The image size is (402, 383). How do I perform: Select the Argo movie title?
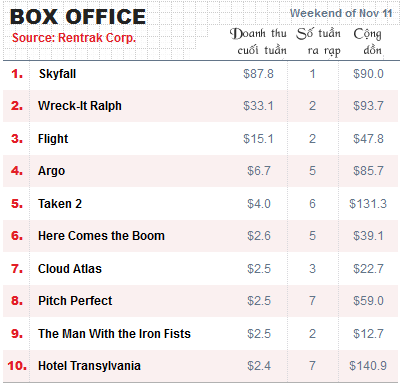click(51, 171)
